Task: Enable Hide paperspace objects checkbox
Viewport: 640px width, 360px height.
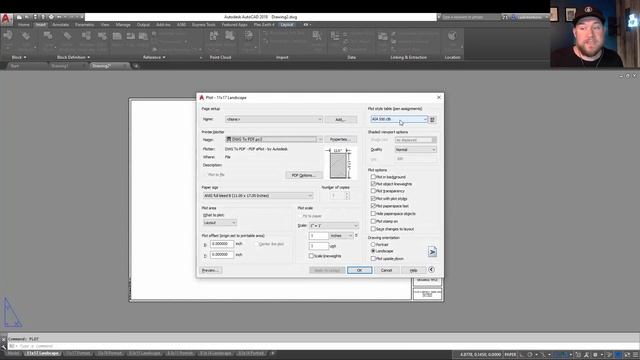Action: pyautogui.click(x=373, y=213)
